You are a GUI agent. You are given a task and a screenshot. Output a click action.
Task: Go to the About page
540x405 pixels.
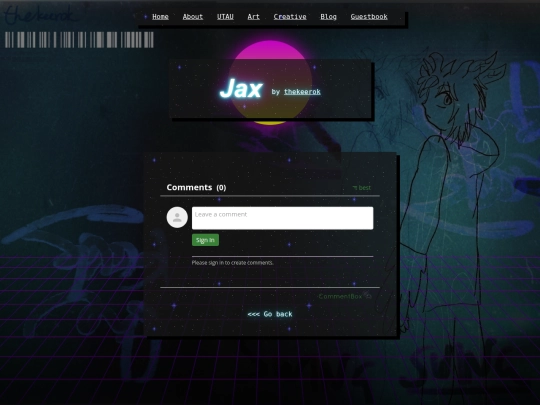(193, 17)
